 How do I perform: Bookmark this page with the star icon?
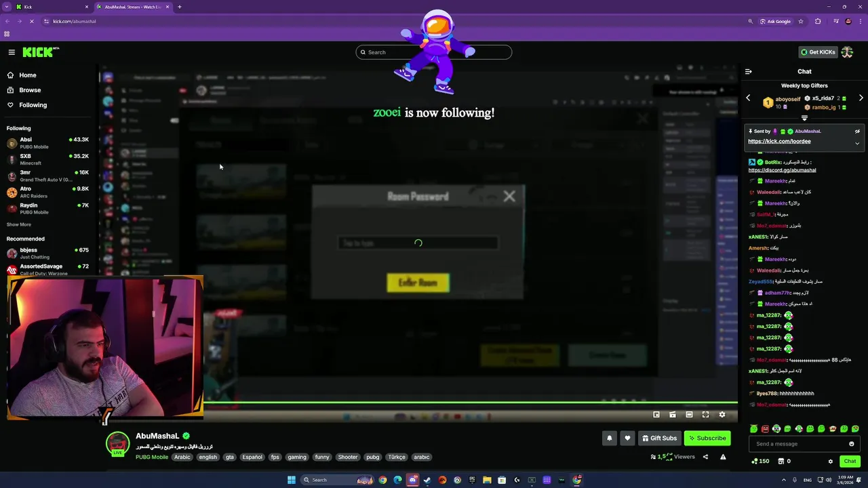tap(801, 21)
